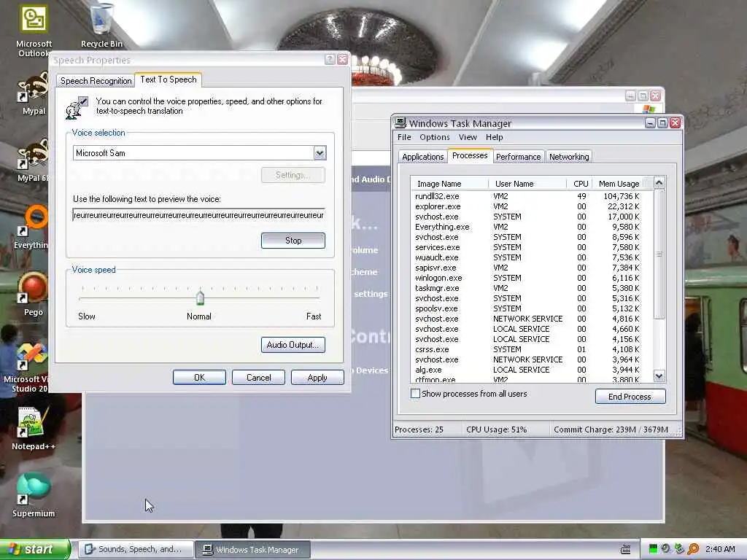747x560 pixels.
Task: Click the End Process button
Action: click(630, 397)
